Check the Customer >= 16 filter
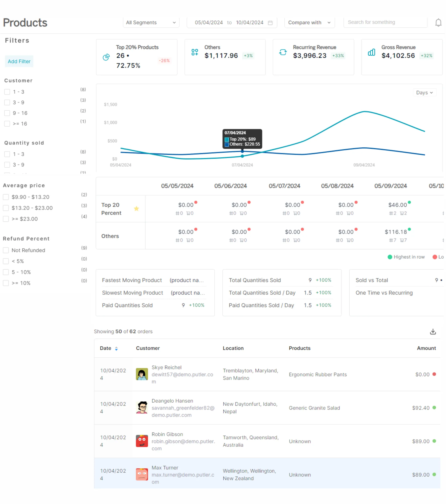The image size is (446, 504). (x=7, y=124)
